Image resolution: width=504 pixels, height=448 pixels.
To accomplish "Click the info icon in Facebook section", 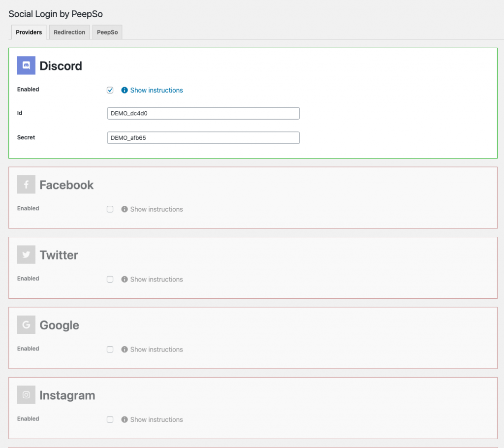I will (125, 209).
